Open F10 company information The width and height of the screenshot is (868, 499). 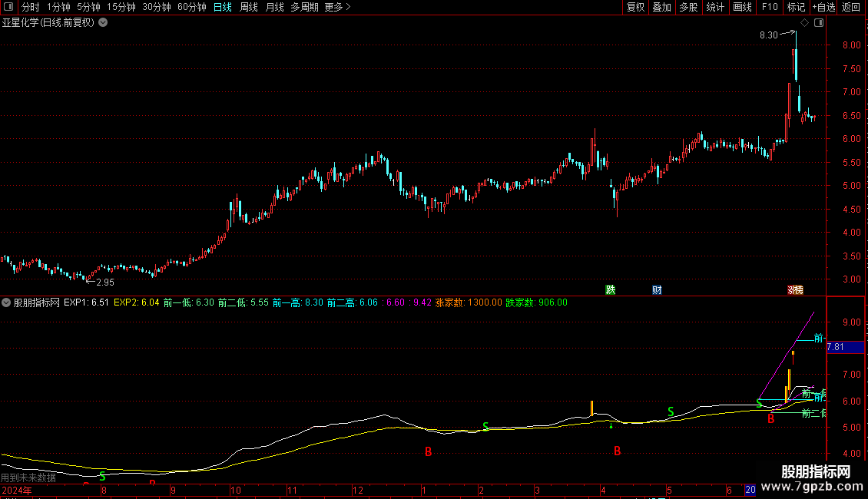tap(770, 7)
